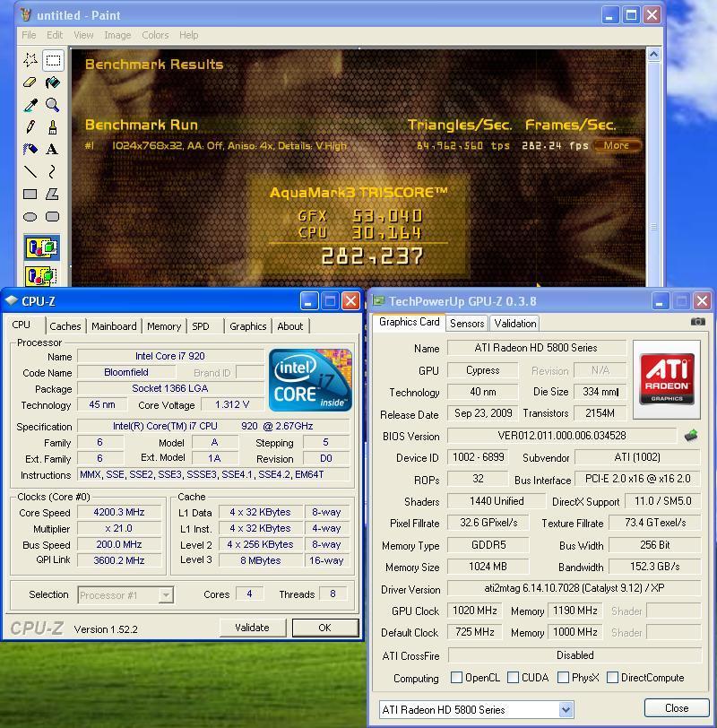Click the Close button in GPU-Z
Image resolution: width=717 pixels, height=728 pixels.
677,708
